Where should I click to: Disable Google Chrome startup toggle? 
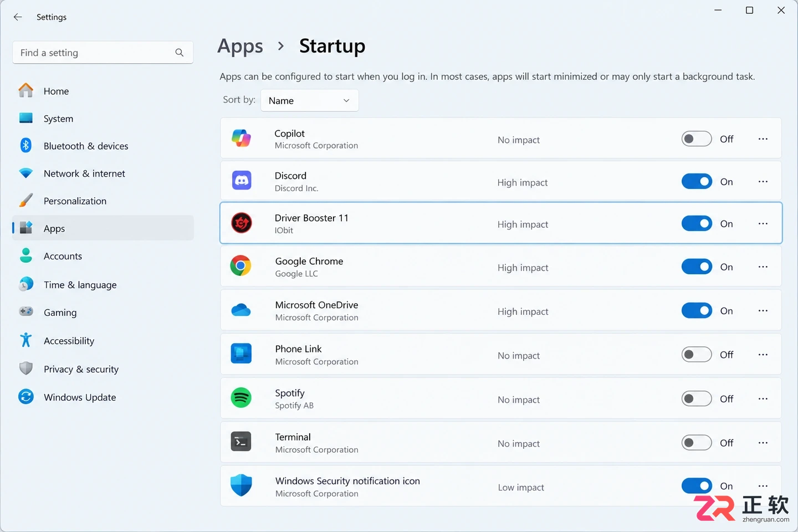tap(697, 267)
